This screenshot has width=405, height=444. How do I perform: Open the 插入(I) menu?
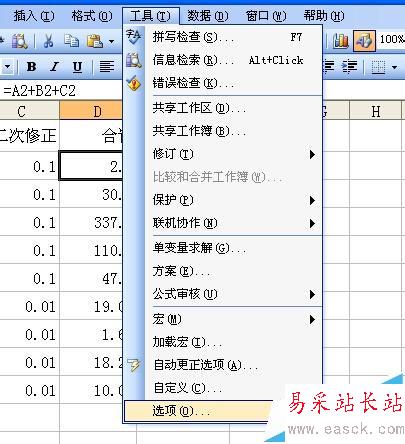34,16
